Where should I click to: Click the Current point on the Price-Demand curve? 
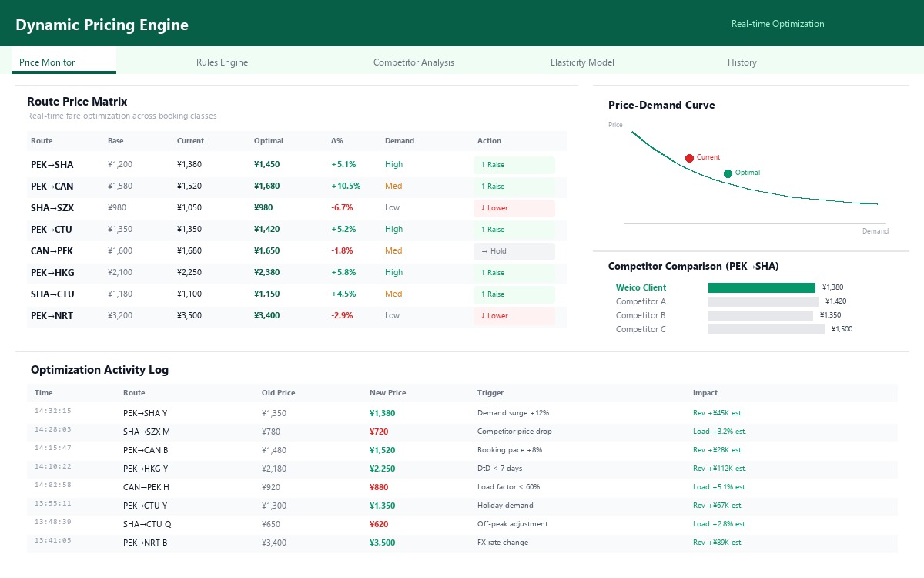690,158
